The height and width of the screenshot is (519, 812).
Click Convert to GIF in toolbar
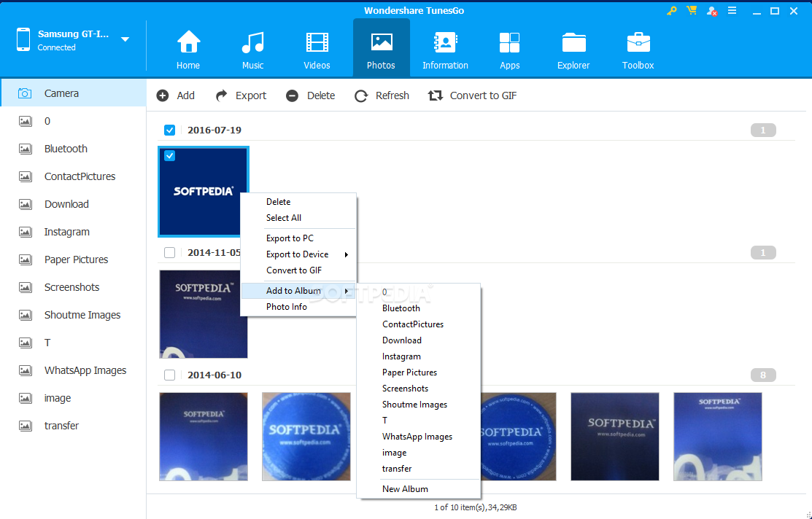(472, 95)
